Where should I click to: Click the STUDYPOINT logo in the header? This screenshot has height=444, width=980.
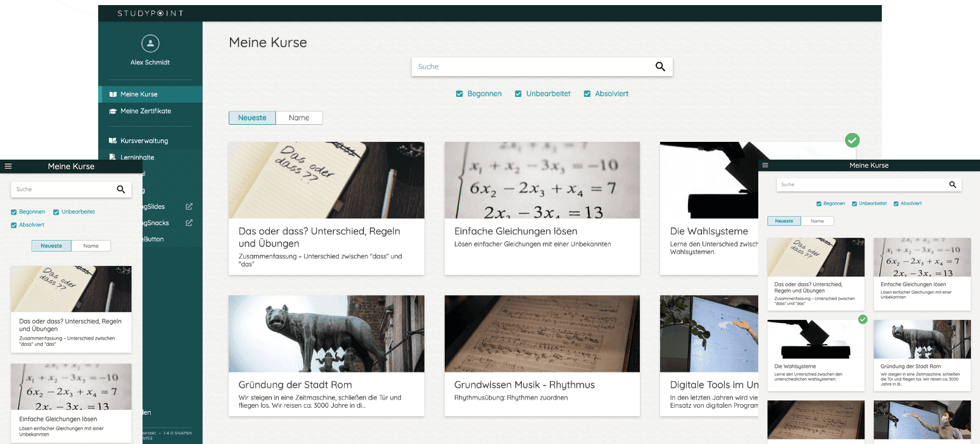click(150, 13)
